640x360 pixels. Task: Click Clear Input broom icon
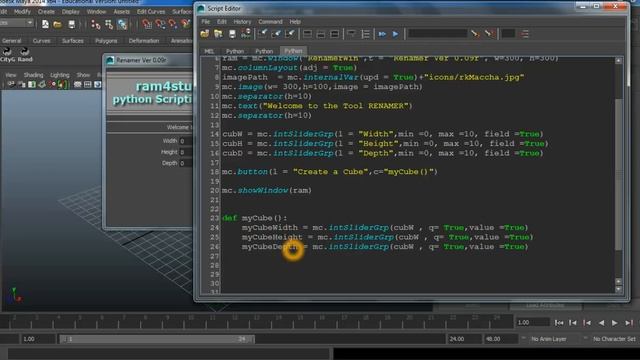click(276, 34)
